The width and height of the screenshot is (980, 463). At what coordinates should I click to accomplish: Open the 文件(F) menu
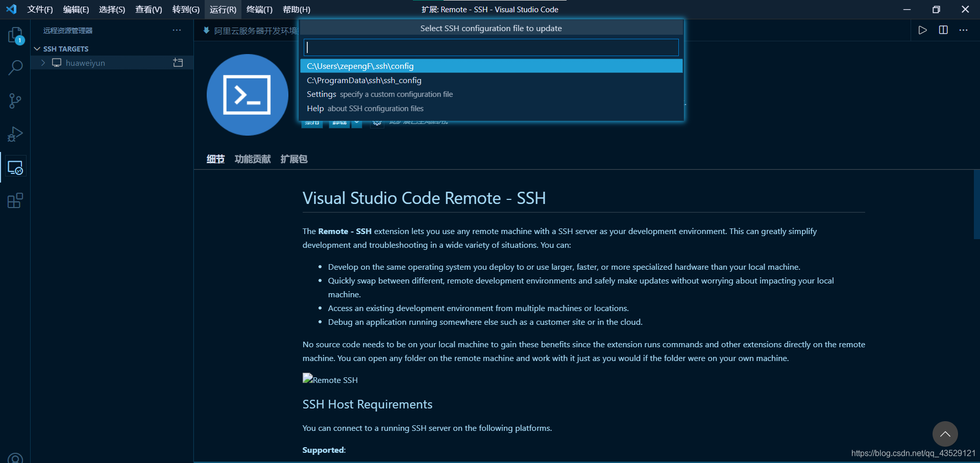40,9
